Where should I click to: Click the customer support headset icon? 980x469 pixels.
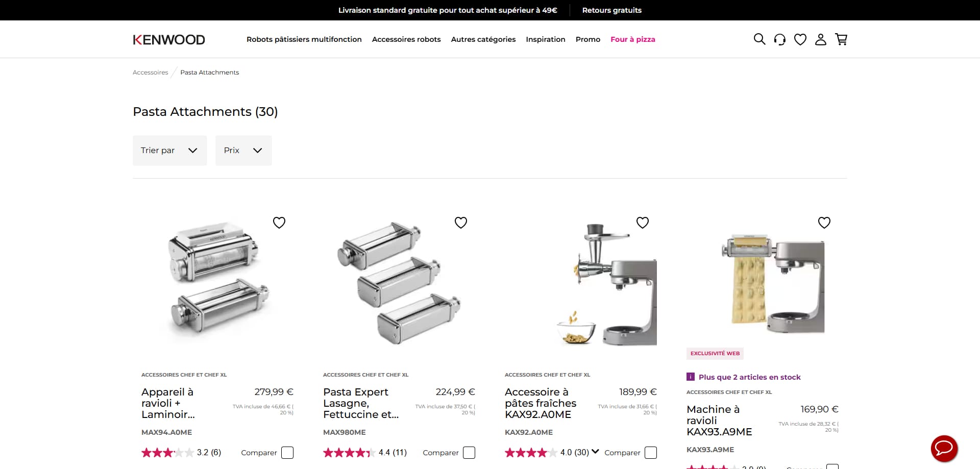pos(779,39)
